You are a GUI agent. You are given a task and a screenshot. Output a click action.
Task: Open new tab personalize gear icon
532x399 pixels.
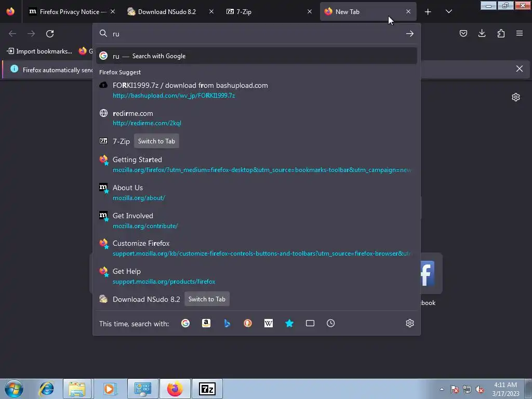(x=516, y=97)
